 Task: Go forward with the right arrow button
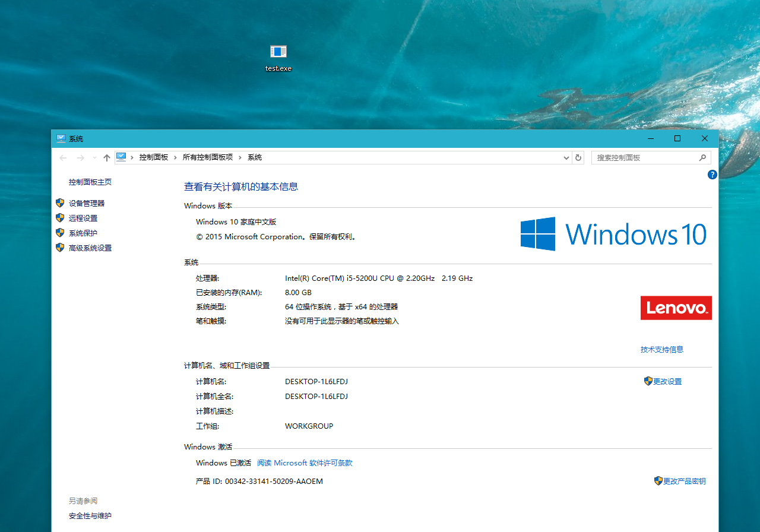pos(81,158)
